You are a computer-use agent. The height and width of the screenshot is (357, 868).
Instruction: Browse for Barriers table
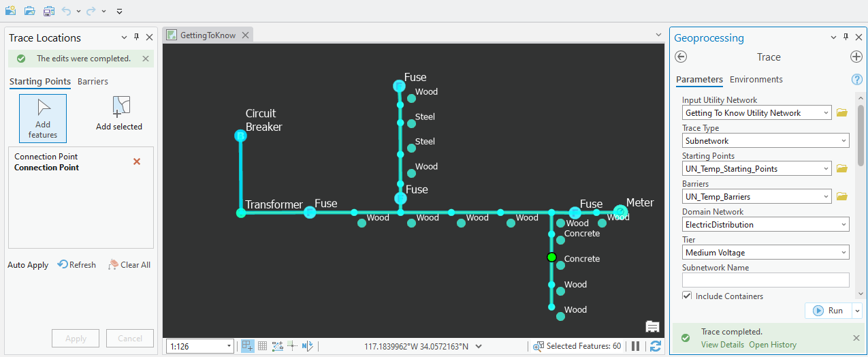point(842,197)
